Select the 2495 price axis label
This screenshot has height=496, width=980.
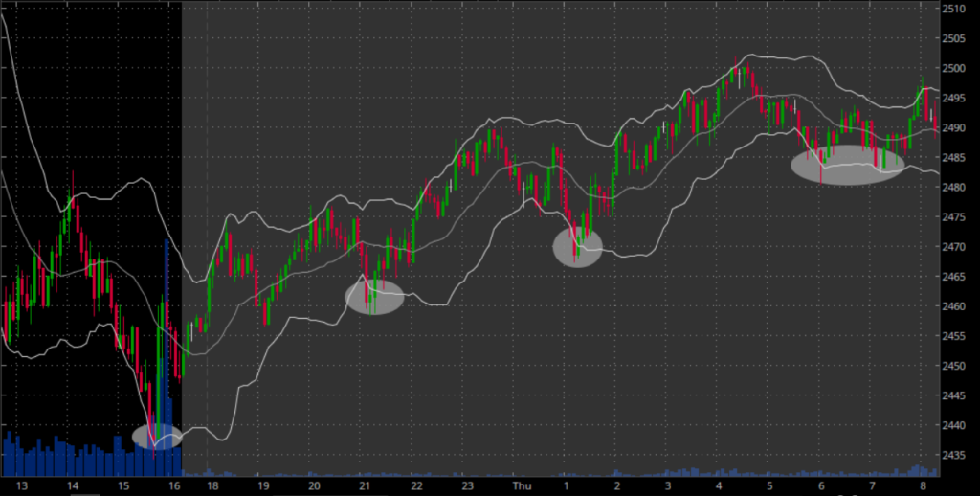pyautogui.click(x=954, y=99)
